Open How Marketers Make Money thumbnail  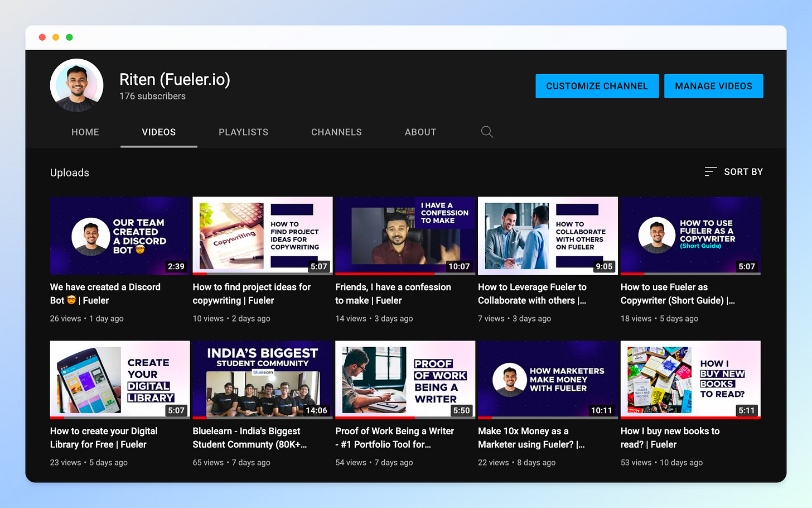pyautogui.click(x=548, y=380)
